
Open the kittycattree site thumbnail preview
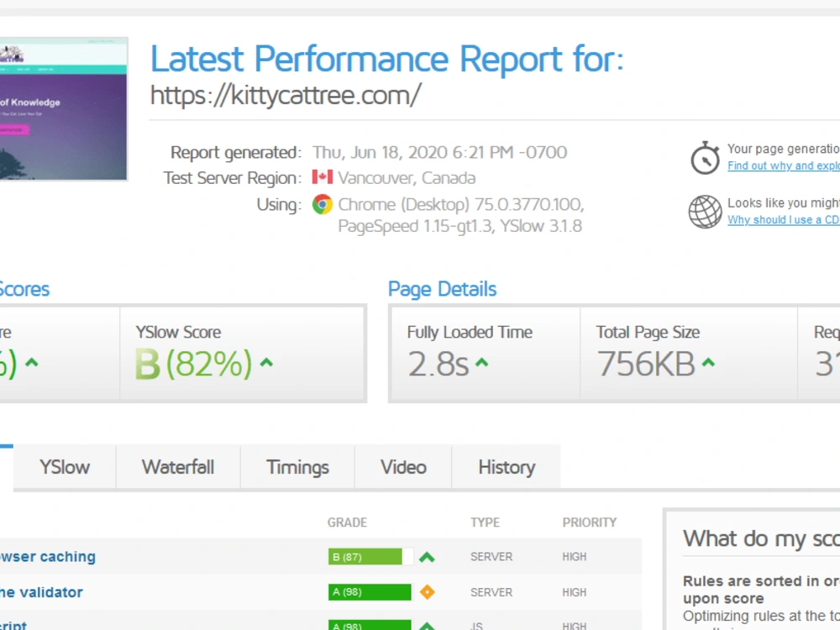point(64,108)
